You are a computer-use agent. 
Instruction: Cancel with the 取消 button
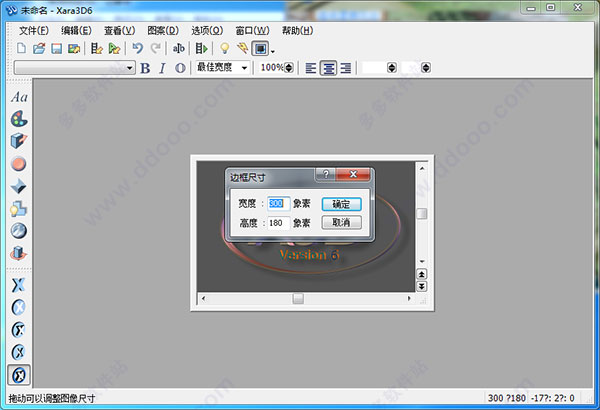(x=341, y=222)
